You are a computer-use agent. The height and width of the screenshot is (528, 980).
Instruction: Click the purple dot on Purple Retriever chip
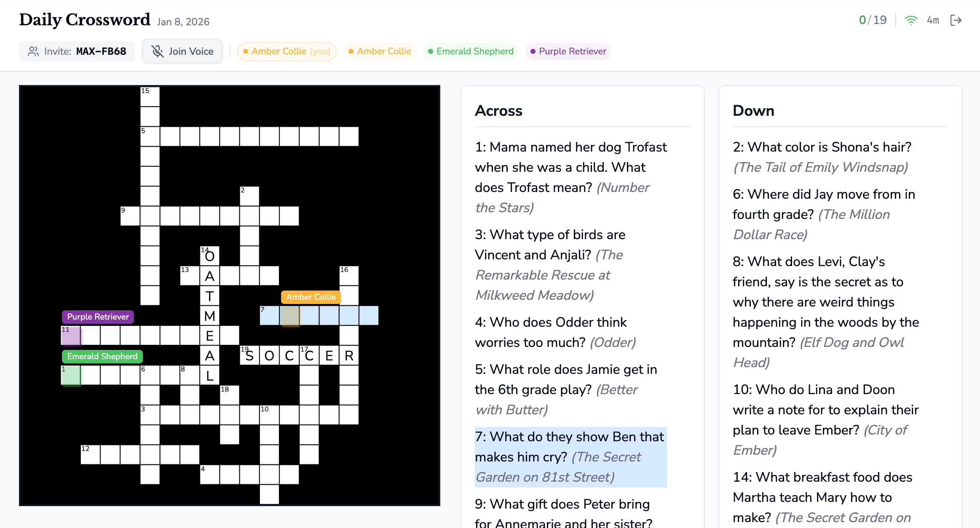(x=533, y=51)
